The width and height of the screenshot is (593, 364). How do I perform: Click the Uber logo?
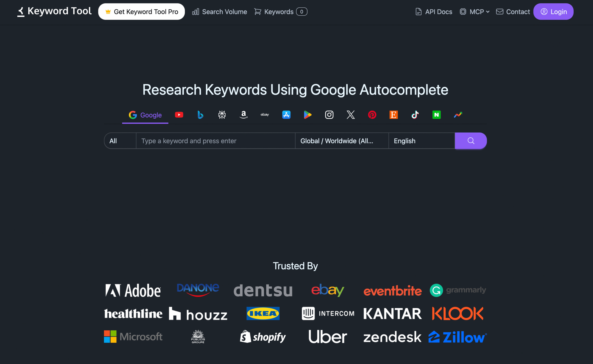point(328,337)
